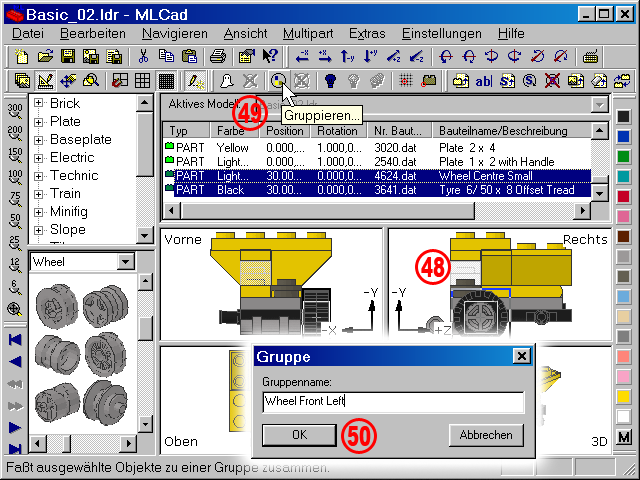Click the 300 percent zoom icon
This screenshot has width=640, height=480.
(15, 111)
